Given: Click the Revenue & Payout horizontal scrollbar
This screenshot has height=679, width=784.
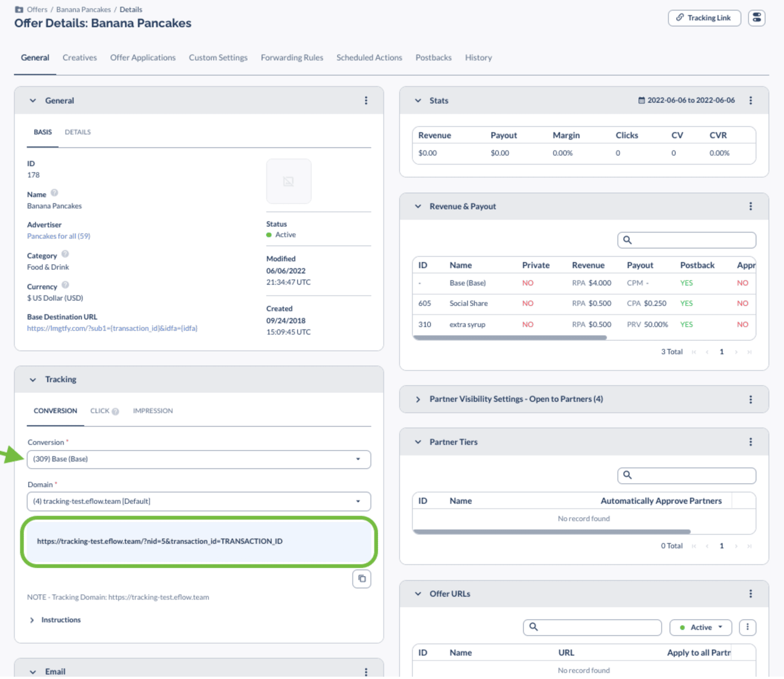Looking at the screenshot, I should point(510,338).
